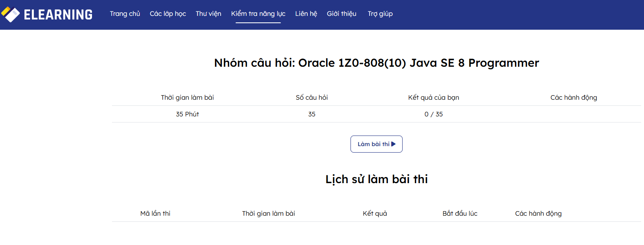Click Các hành động header in history table
Viewport: 644px width, 245px height.
click(538, 214)
